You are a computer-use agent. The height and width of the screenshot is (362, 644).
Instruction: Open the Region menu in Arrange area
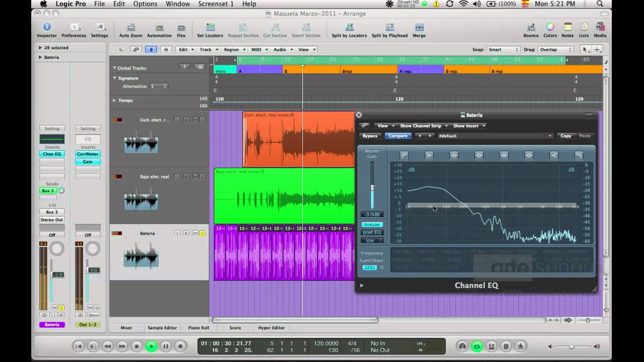coord(234,50)
